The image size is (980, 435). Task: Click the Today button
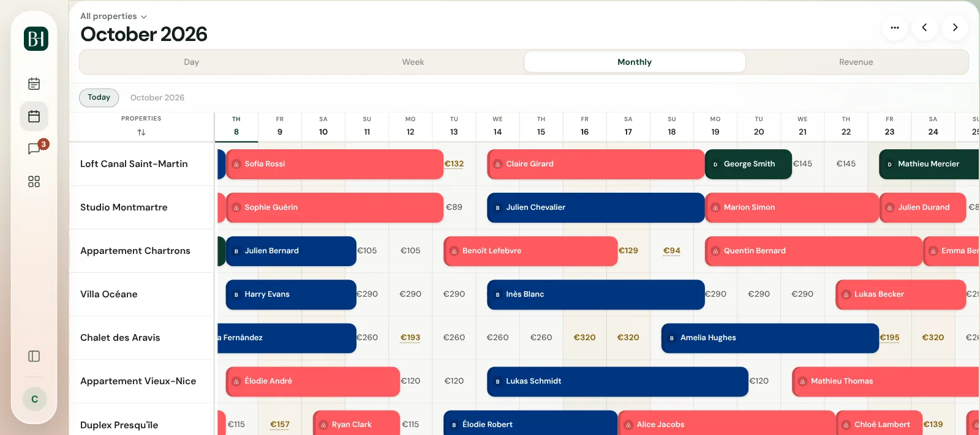pyautogui.click(x=99, y=97)
